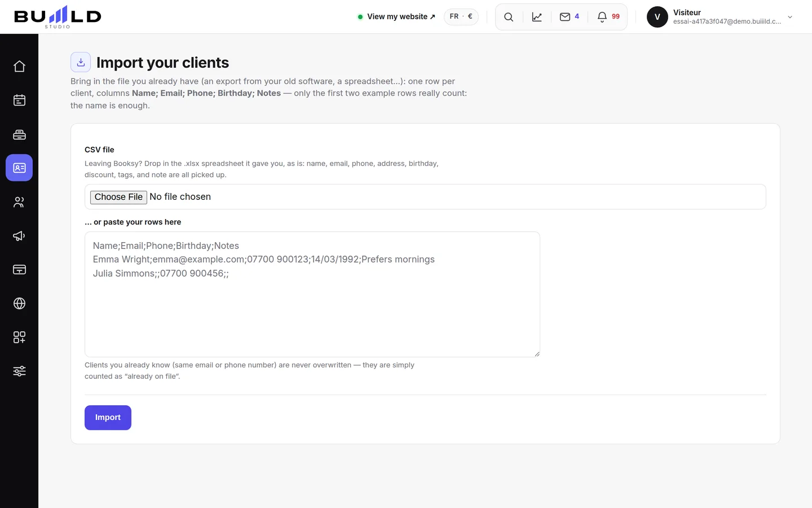Open the cash register icon in sidebar
The width and height of the screenshot is (812, 508).
click(x=19, y=134)
